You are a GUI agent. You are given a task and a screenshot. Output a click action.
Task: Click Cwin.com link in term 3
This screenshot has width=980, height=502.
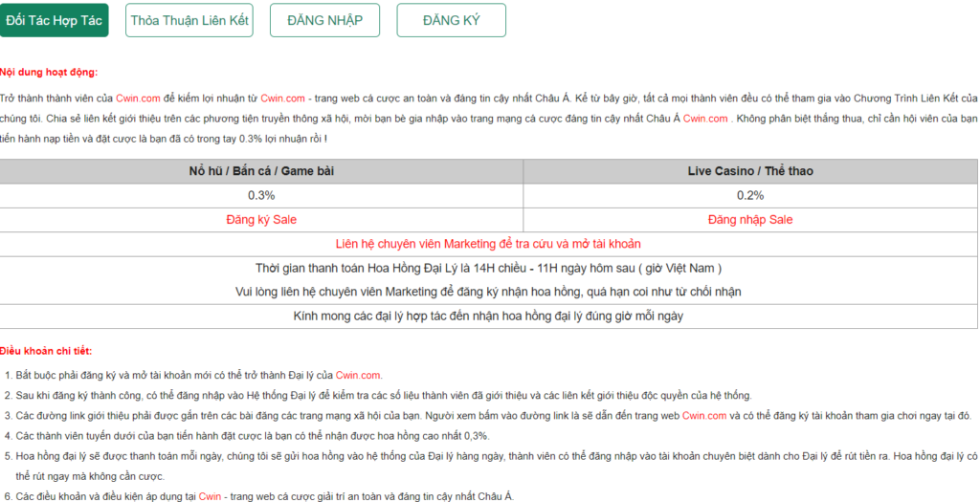pyautogui.click(x=704, y=416)
